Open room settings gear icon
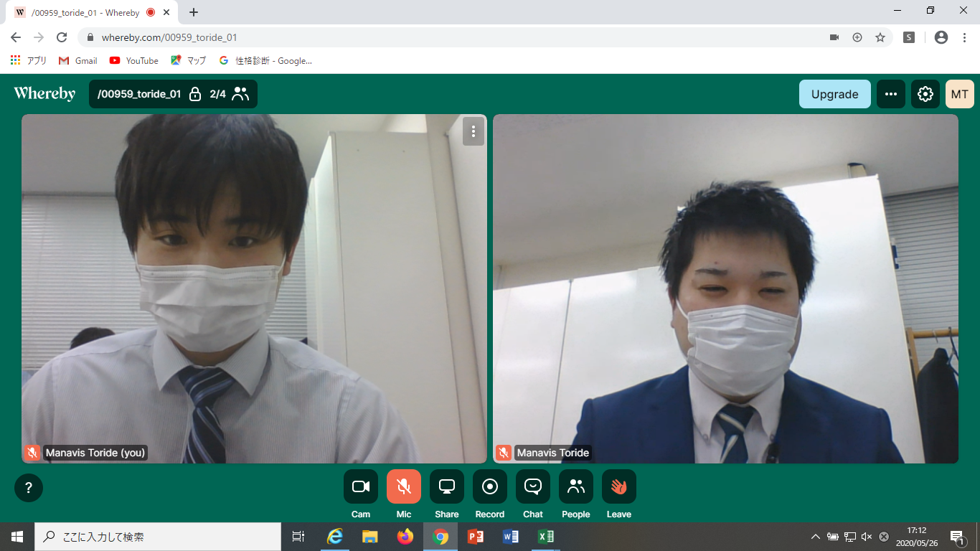Image resolution: width=980 pixels, height=551 pixels. (925, 94)
